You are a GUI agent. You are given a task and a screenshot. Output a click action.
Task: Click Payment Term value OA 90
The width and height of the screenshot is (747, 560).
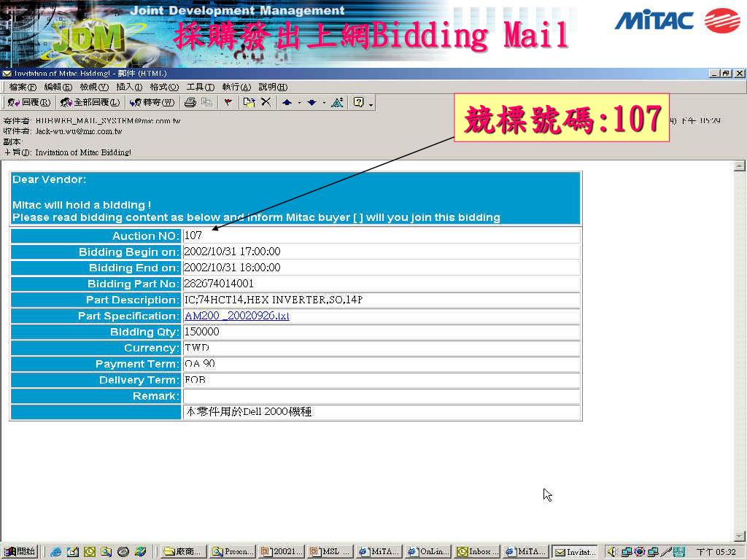click(x=200, y=364)
